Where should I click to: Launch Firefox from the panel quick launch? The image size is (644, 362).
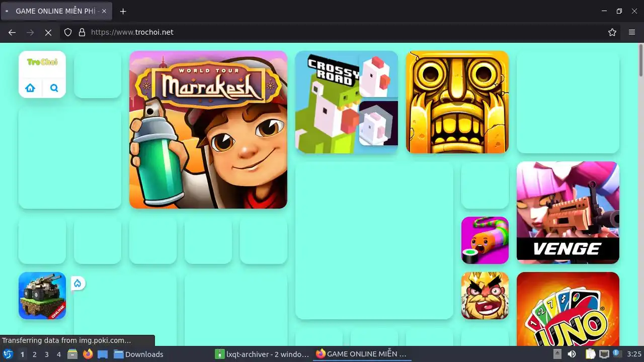point(88,354)
